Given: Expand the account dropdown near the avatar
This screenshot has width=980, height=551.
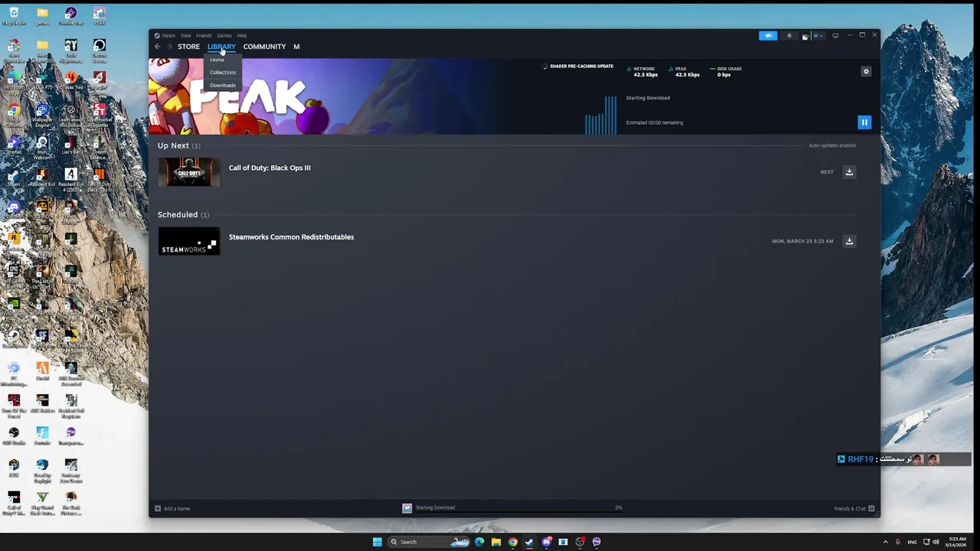Looking at the screenshot, I should tap(817, 36).
